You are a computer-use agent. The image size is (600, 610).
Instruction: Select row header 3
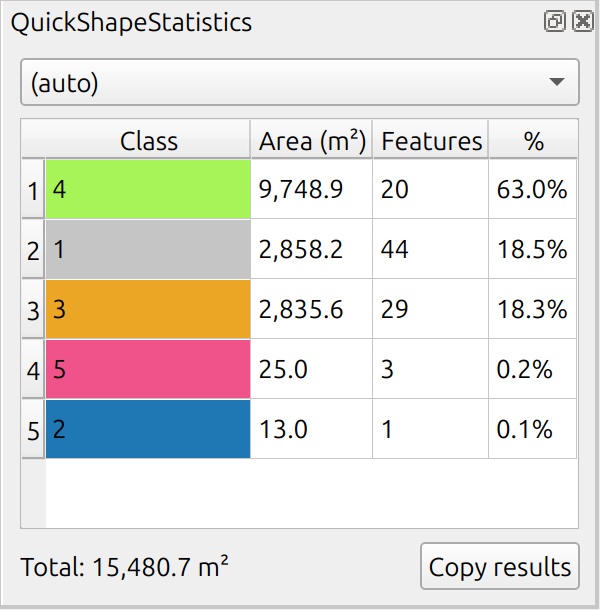[x=33, y=309]
